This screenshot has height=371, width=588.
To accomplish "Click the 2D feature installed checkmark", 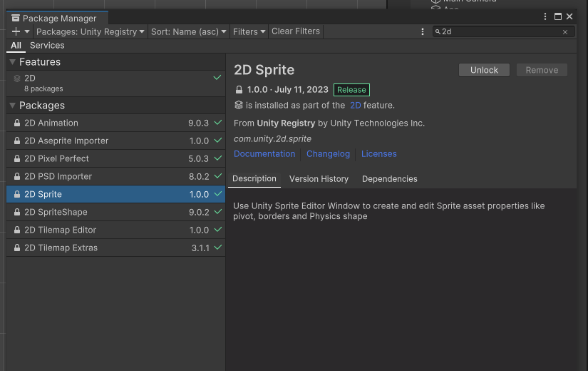I will click(217, 77).
